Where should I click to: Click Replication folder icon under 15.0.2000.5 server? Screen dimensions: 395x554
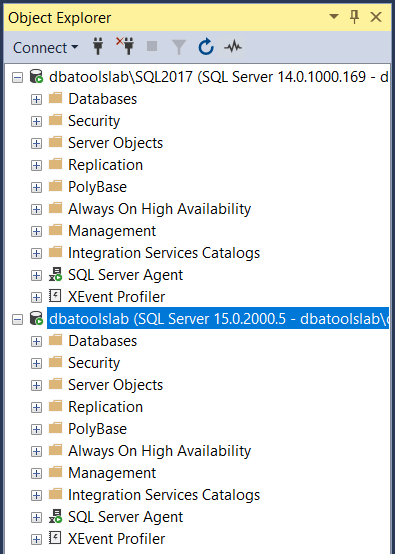pyautogui.click(x=55, y=406)
